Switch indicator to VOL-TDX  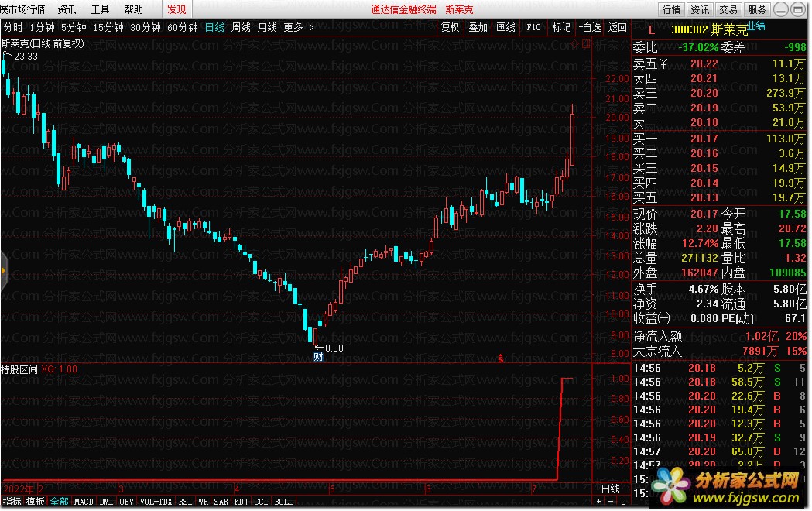pos(156,501)
